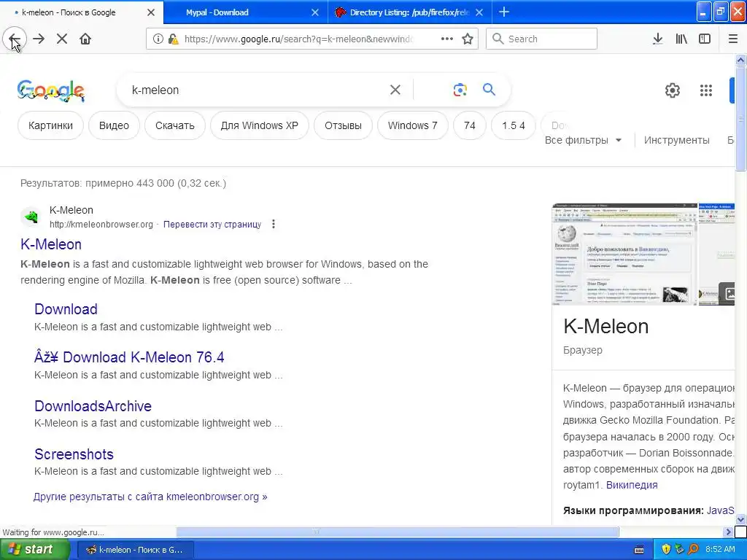Open the Инструменты search tools
The width and height of the screenshot is (747, 560).
676,140
